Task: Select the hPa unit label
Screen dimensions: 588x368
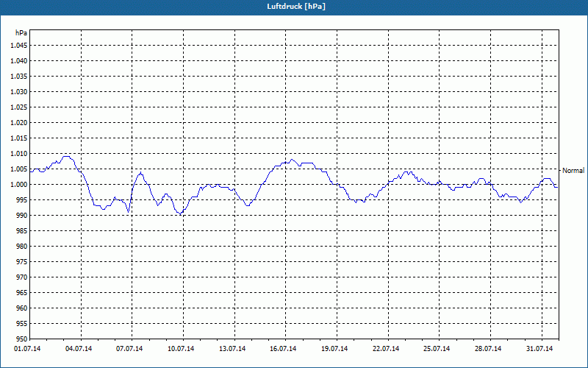Action: pyautogui.click(x=21, y=32)
